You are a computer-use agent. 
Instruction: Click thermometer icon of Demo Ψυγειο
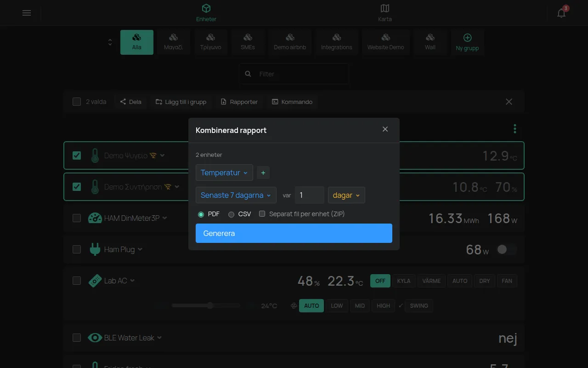[95, 155]
